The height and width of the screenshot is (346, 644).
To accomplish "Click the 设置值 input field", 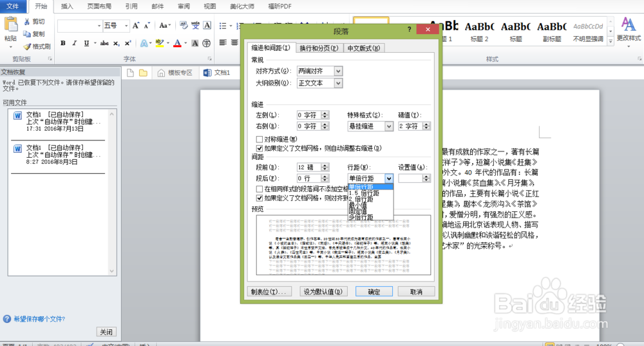I will click(x=410, y=178).
